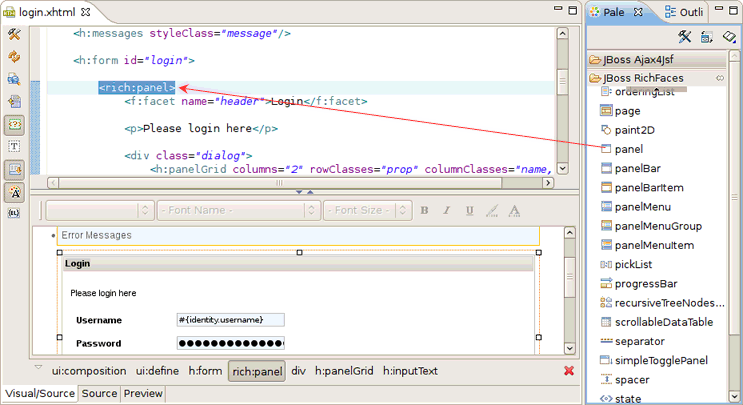Collapse selection bar with small triangle
The width and height of the screenshot is (743, 405).
tap(38, 368)
